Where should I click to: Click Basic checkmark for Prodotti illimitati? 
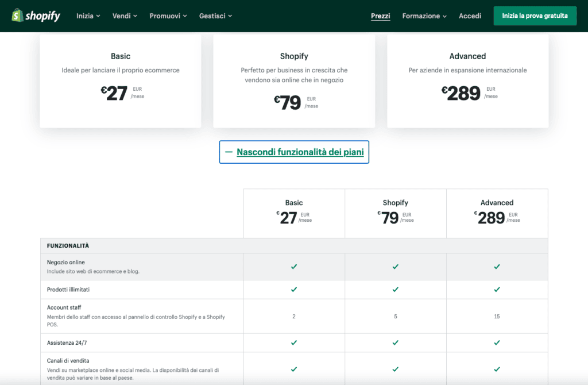click(294, 290)
